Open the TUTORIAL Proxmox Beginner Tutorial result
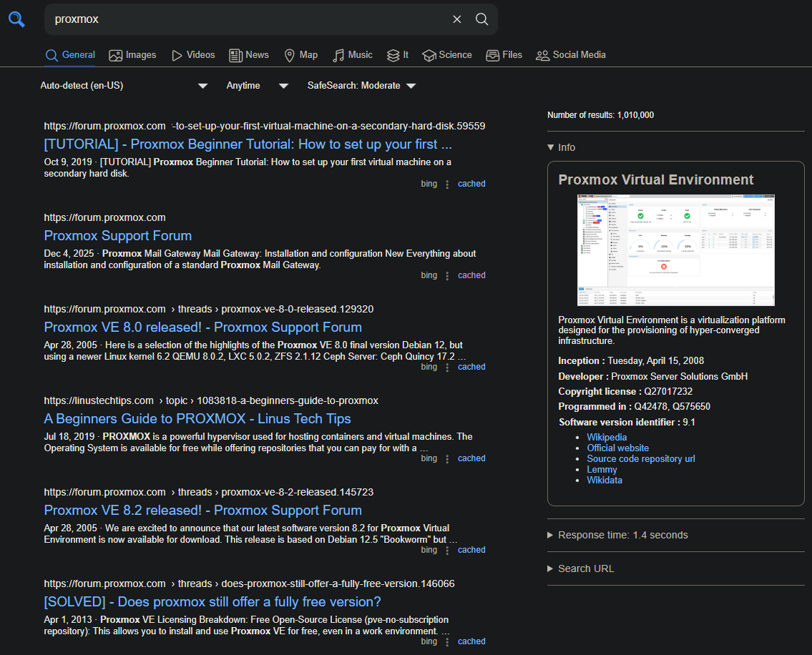 (248, 144)
